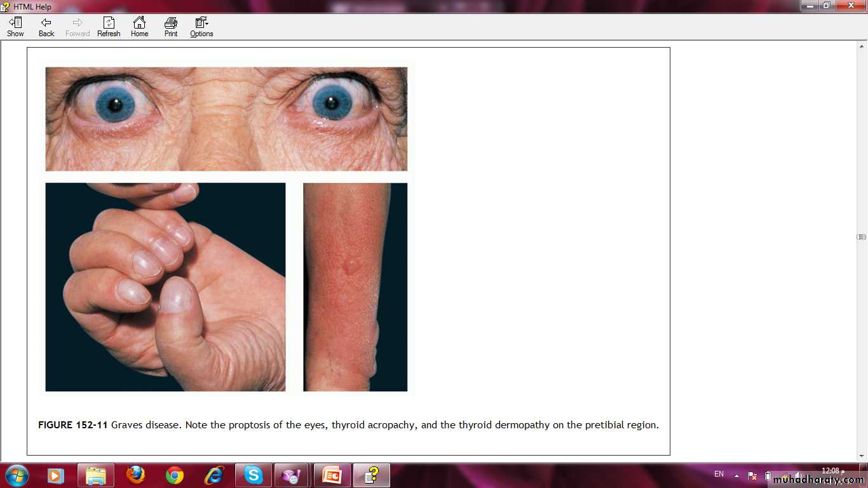Click the thyroid acropachy hand image
868x488 pixels.
click(x=165, y=287)
